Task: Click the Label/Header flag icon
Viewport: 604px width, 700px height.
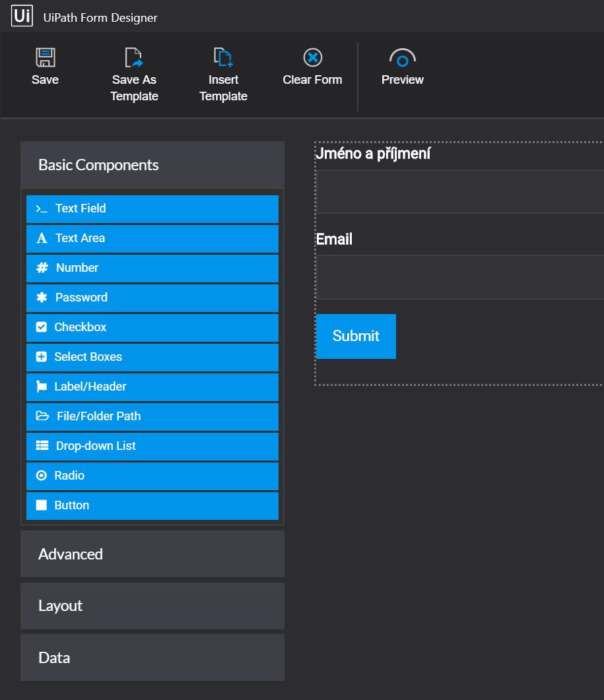Action: (41, 387)
